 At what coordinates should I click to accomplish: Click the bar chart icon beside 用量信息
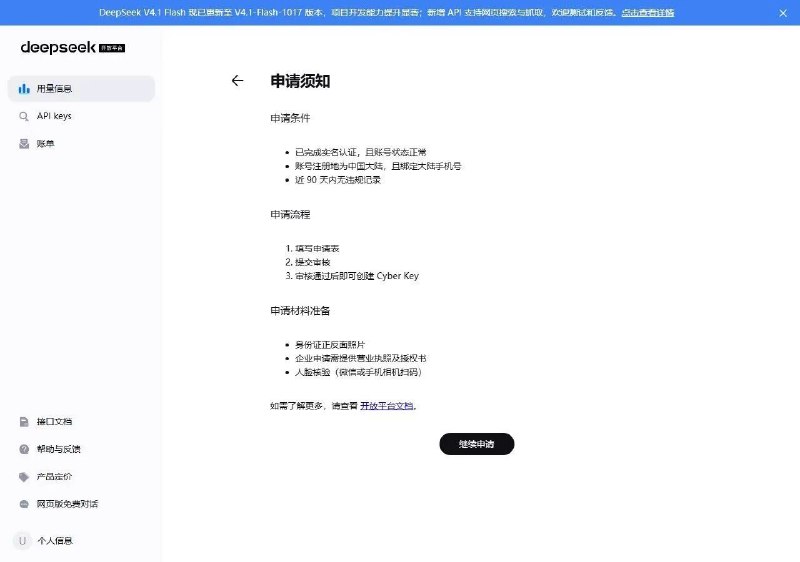tap(24, 89)
